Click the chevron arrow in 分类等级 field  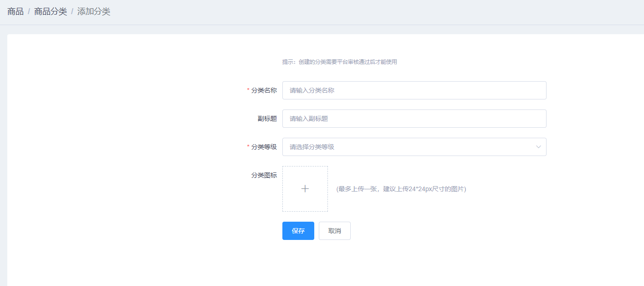point(538,147)
